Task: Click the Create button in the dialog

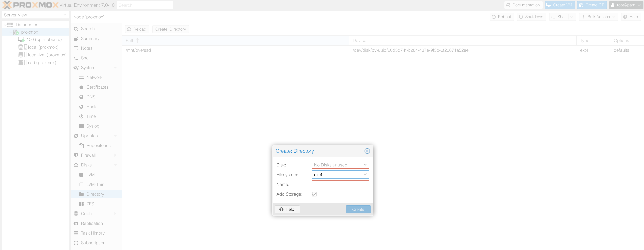Action: [358, 209]
